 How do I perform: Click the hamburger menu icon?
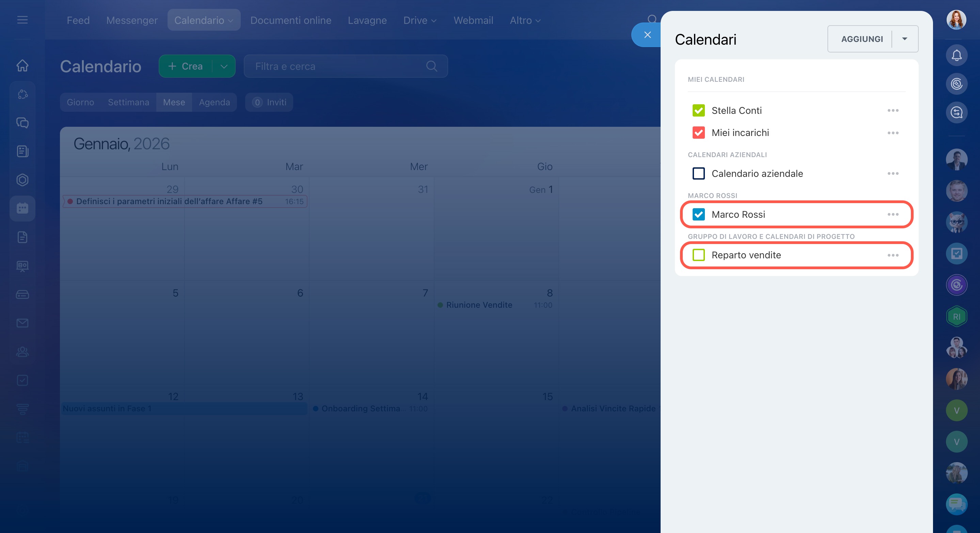pos(22,20)
